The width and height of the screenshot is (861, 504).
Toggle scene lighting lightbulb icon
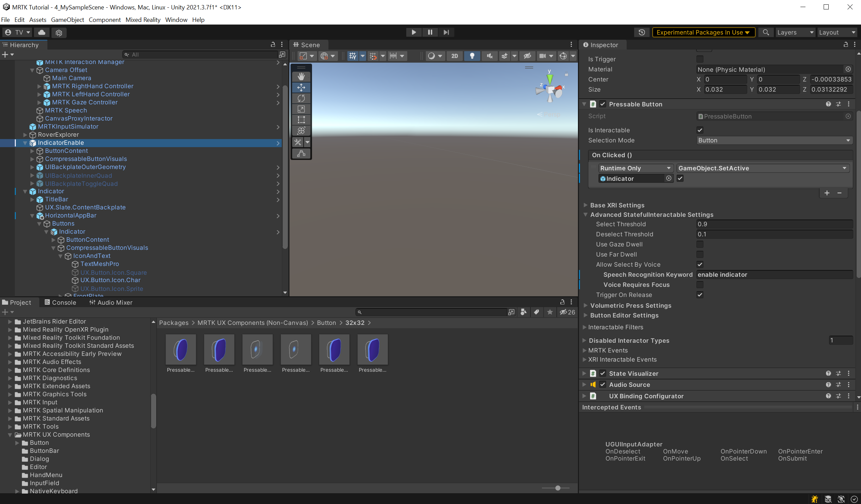[x=472, y=56]
